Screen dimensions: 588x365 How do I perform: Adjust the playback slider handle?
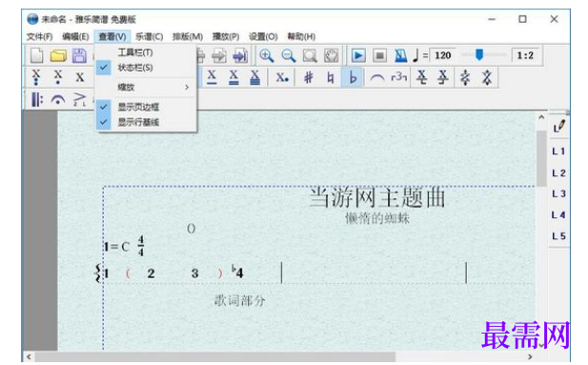pyautogui.click(x=479, y=54)
